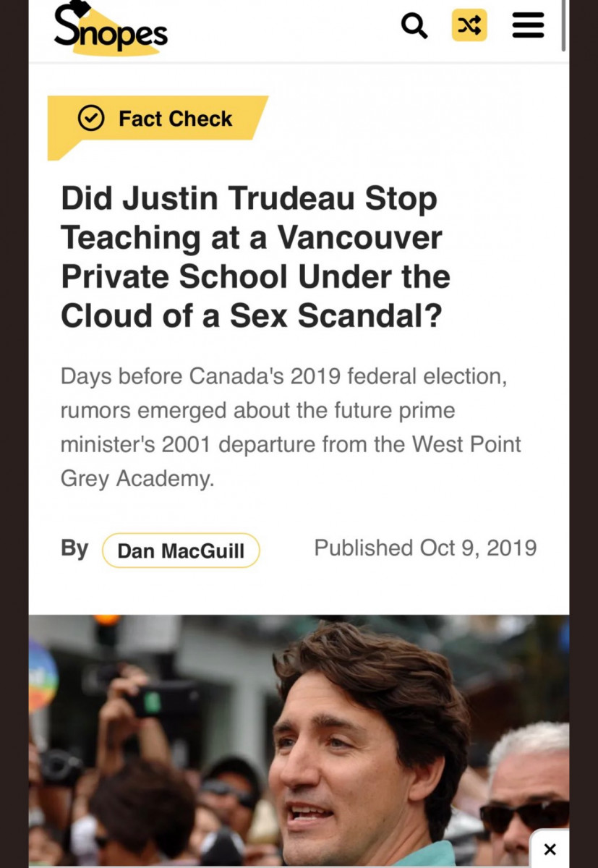Click the Snopes logo
This screenshot has height=868, width=598.
[110, 29]
